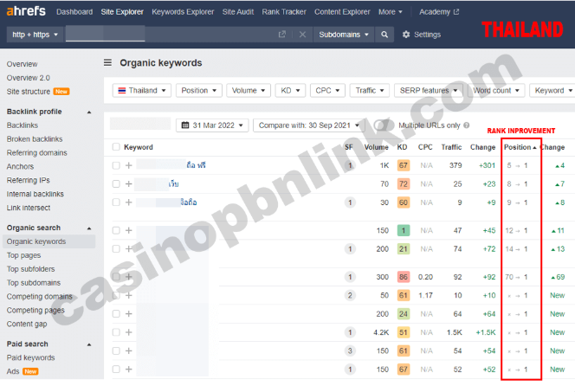The height and width of the screenshot is (392, 575).
Task: Open the http + https protocol dropdown
Action: pos(36,35)
